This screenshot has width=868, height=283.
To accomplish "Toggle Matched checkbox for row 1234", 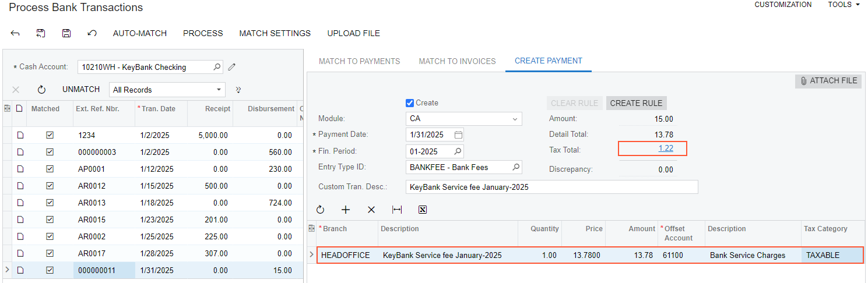I will coord(50,135).
